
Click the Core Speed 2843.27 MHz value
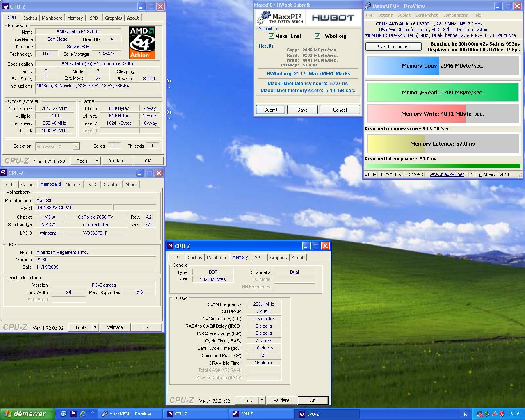(55, 109)
